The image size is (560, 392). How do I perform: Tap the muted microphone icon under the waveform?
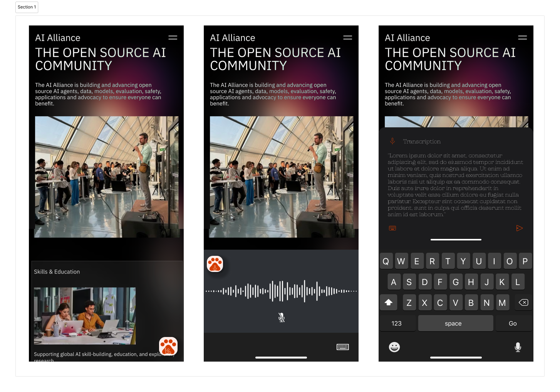pyautogui.click(x=282, y=317)
